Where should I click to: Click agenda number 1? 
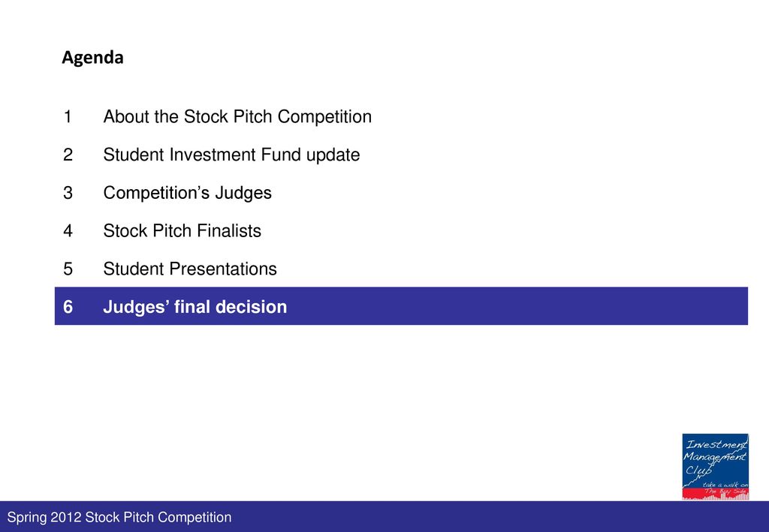point(68,116)
